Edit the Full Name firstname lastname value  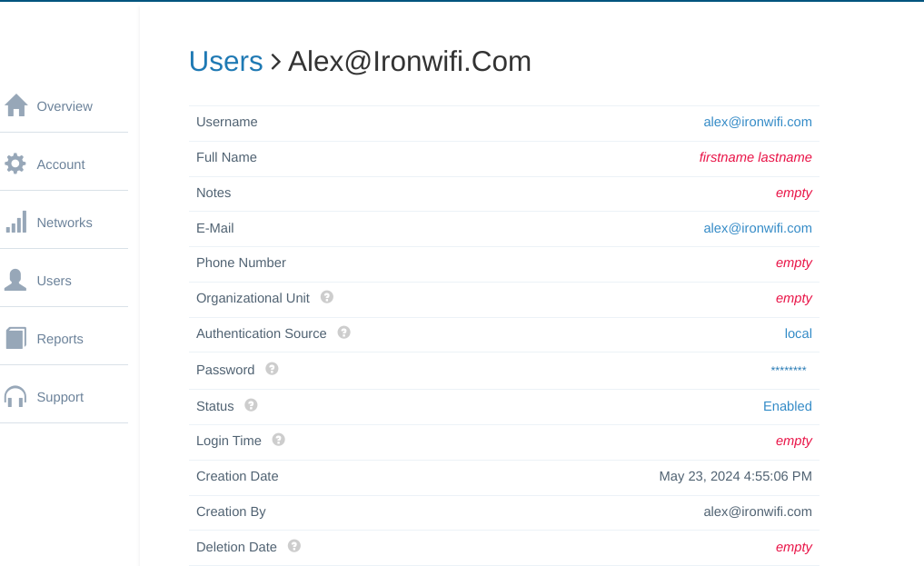point(755,157)
